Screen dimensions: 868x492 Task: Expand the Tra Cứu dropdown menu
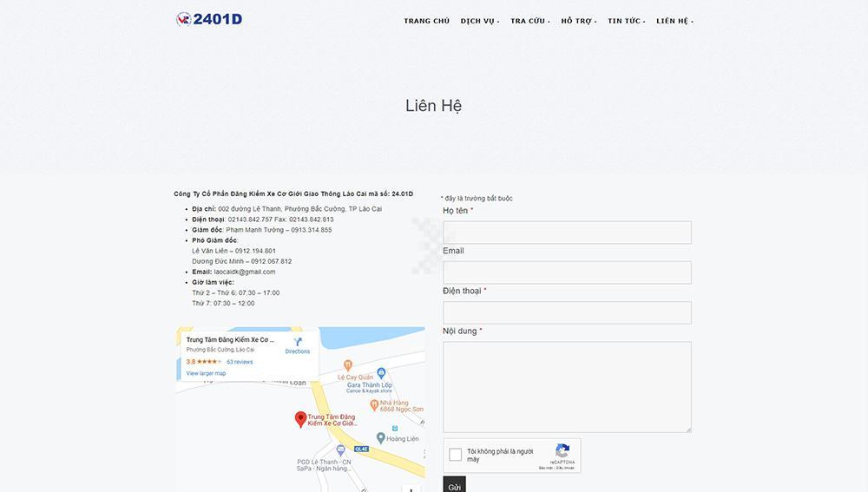[x=529, y=21]
